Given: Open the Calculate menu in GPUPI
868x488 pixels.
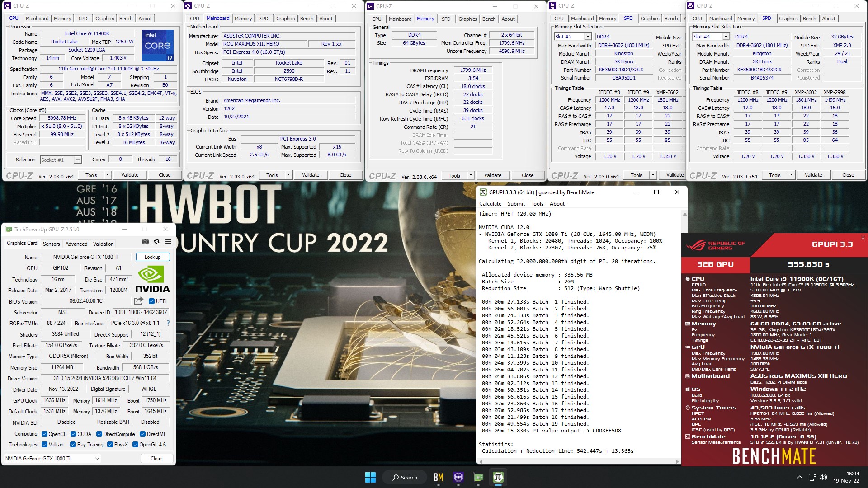Looking at the screenshot, I should (490, 204).
